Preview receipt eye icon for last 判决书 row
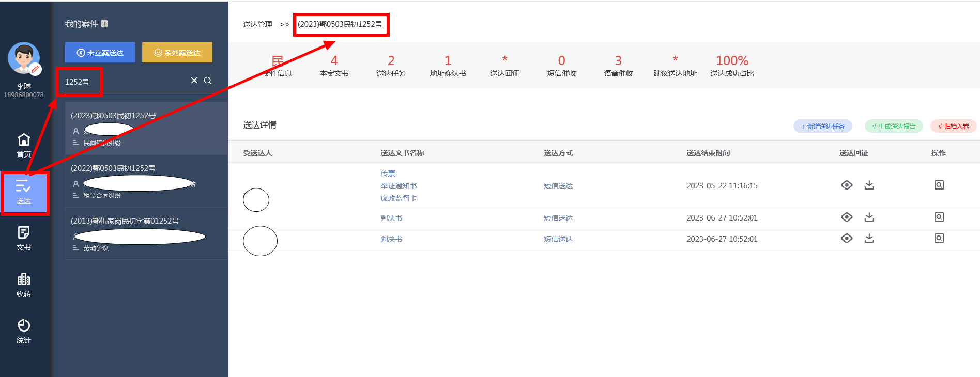 [846, 238]
